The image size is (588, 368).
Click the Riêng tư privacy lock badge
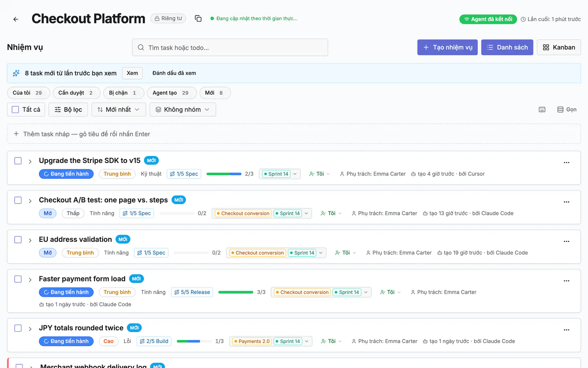[x=168, y=18]
